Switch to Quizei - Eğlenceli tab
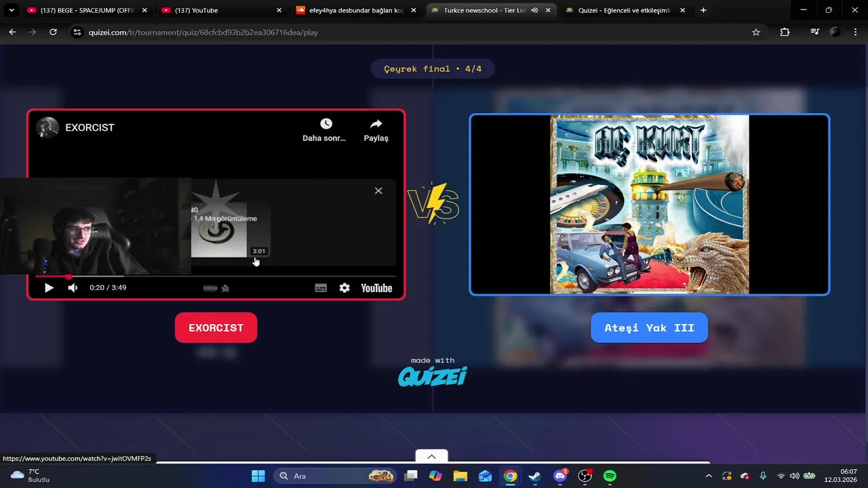The image size is (868, 488). (x=624, y=10)
